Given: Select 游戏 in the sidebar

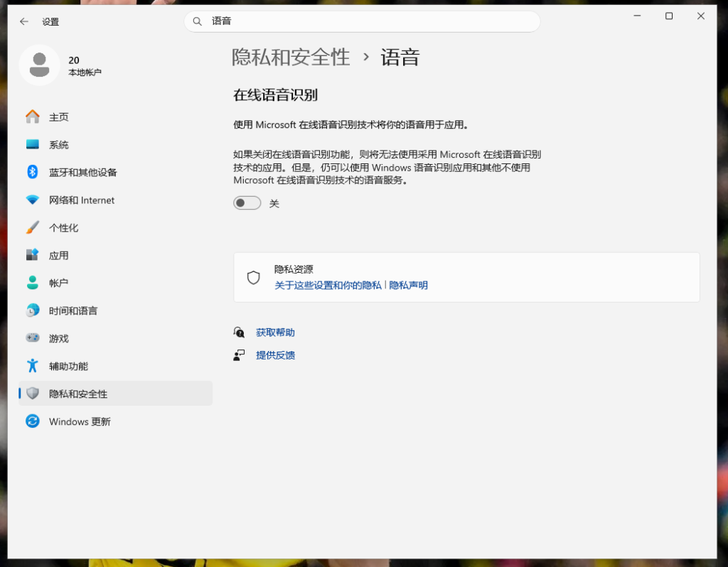Looking at the screenshot, I should pos(116,338).
